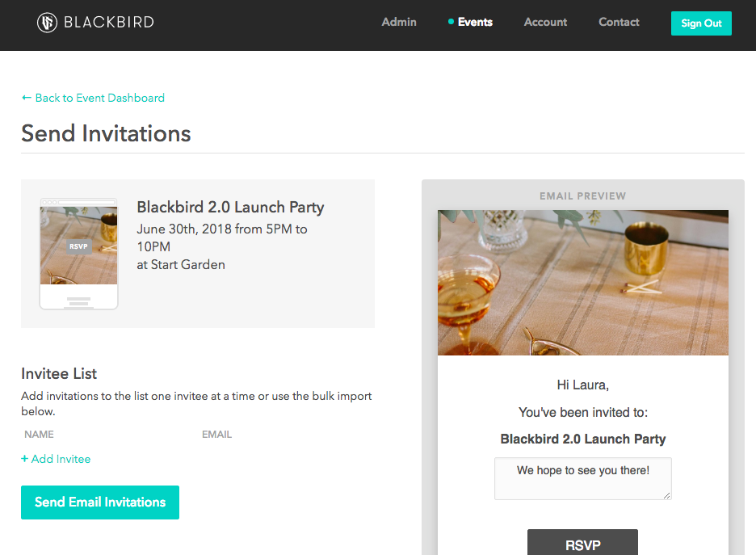Open the Account page
This screenshot has width=756, height=555.
(545, 22)
